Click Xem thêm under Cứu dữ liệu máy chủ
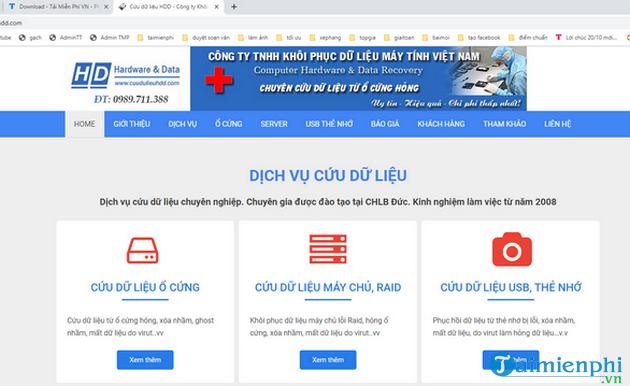Screen dimensions: 630x386 pyautogui.click(x=328, y=360)
